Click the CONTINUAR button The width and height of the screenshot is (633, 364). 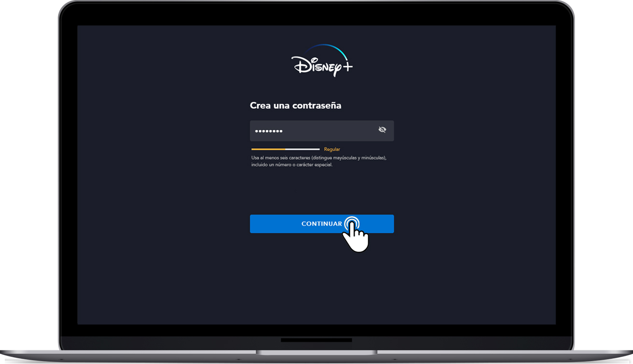coord(322,224)
